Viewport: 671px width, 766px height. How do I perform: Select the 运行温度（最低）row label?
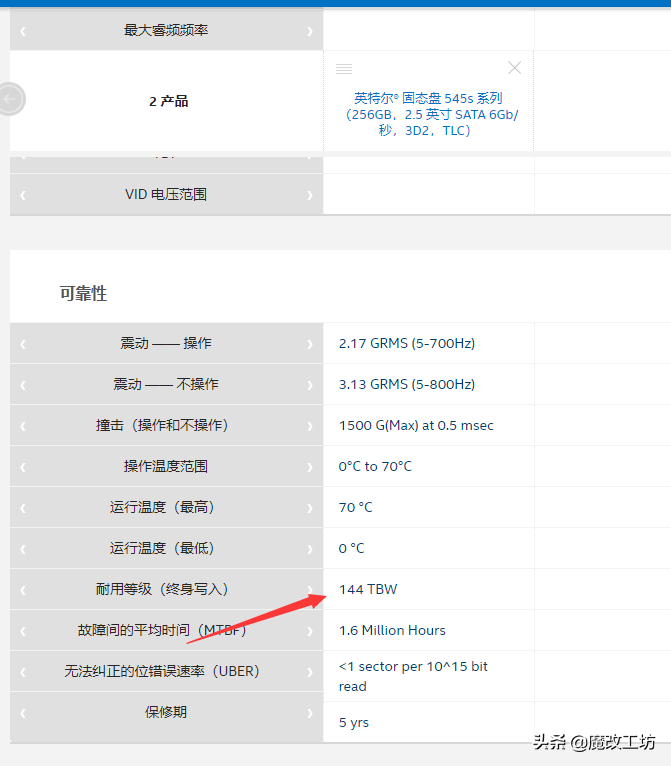166,549
